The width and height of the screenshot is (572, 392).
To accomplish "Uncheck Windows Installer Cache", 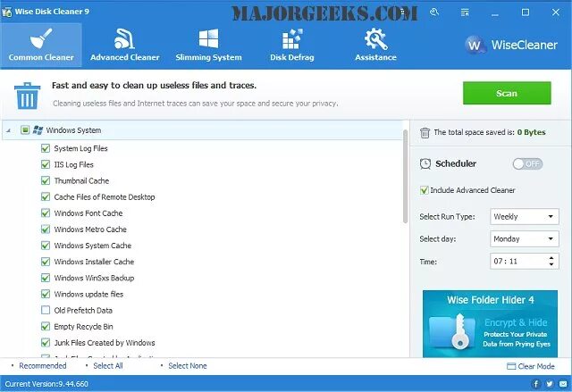I will click(46, 262).
